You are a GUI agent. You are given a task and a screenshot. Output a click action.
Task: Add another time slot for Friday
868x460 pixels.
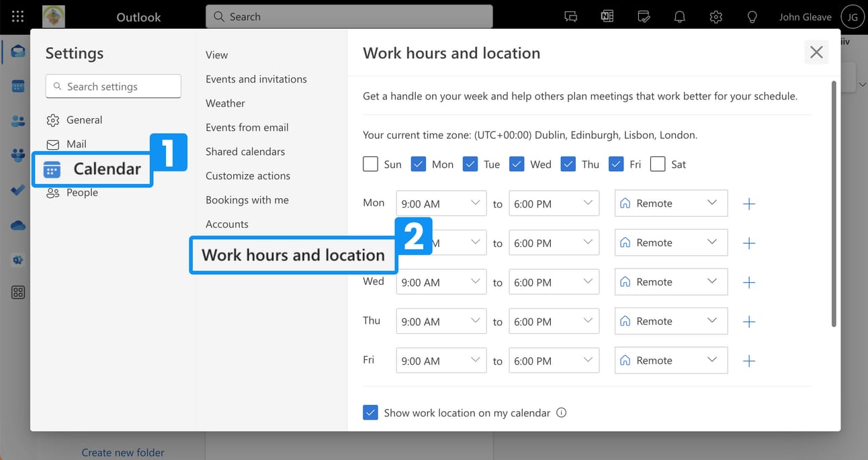tap(749, 361)
